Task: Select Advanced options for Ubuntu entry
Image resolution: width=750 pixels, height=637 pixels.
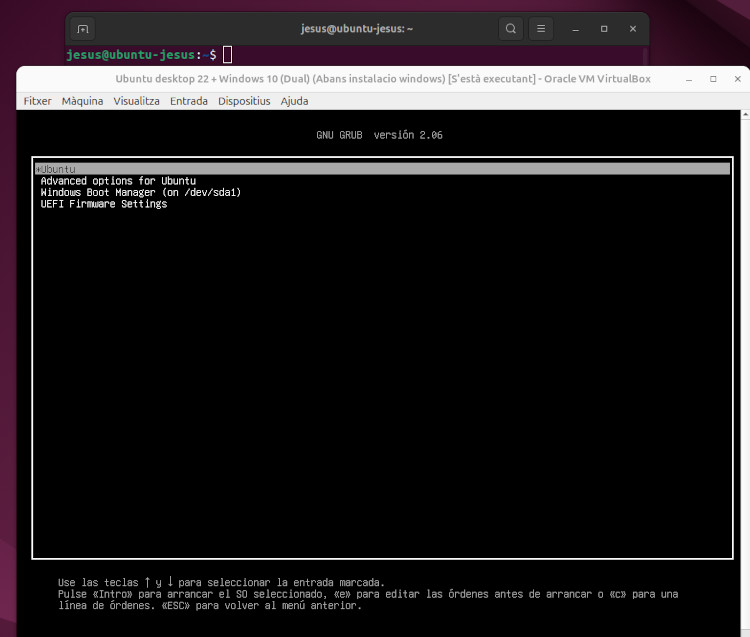Action: [118, 181]
